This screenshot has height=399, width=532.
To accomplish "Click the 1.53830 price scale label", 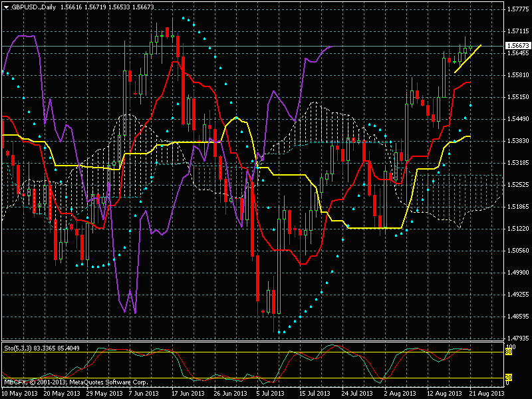I will point(517,141).
